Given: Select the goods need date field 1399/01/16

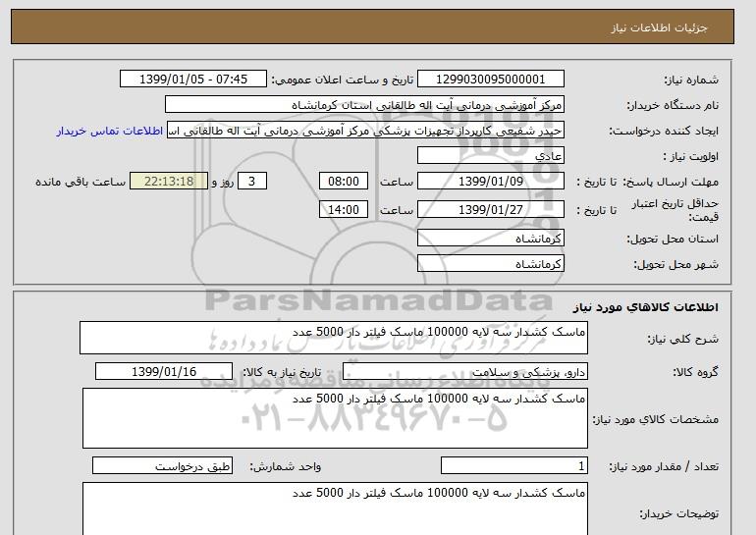Looking at the screenshot, I should 164,372.
